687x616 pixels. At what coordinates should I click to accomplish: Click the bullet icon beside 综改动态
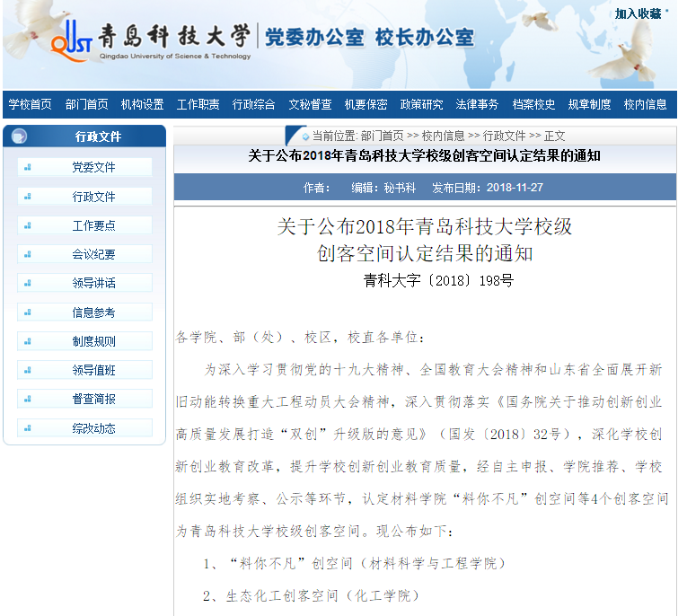coord(28,428)
